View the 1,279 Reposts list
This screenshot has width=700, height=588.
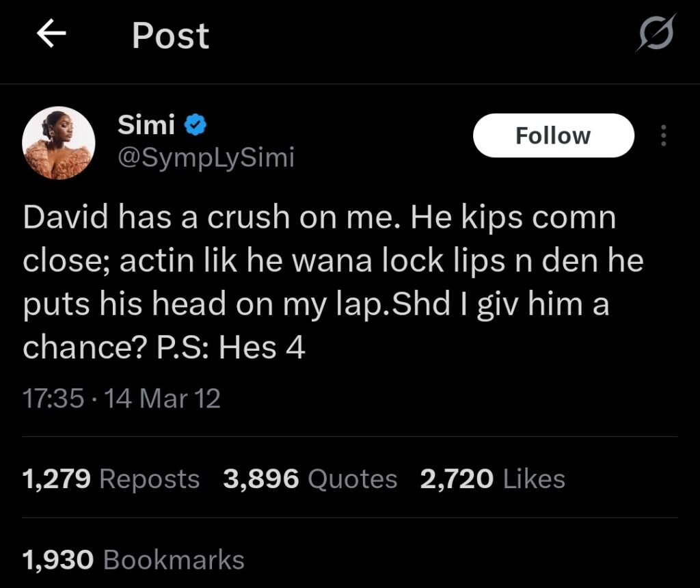pos(111,479)
